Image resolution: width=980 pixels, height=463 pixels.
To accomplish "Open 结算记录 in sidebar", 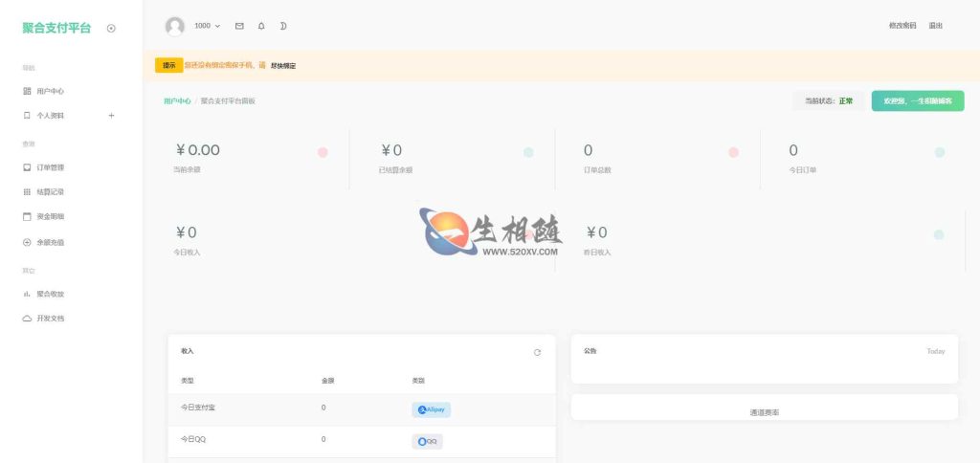I will (50, 192).
